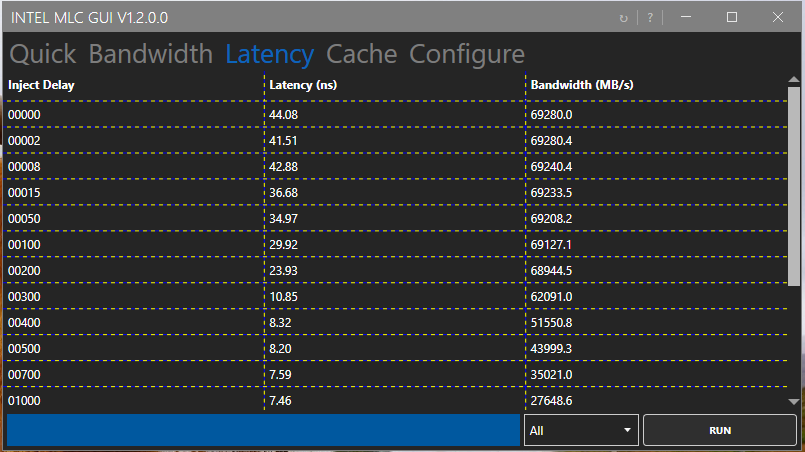Click the Latency (ns) column header
The width and height of the screenshot is (805, 452).
tap(303, 85)
